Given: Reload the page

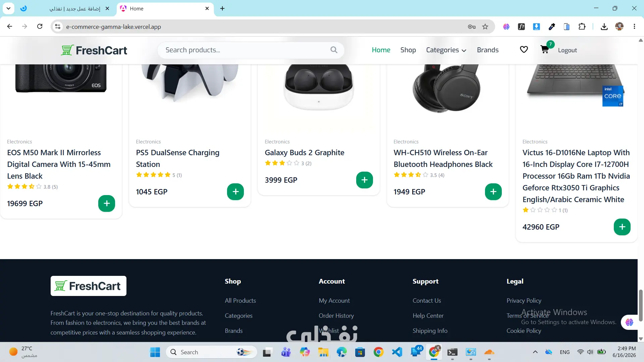Looking at the screenshot, I should [x=40, y=26].
